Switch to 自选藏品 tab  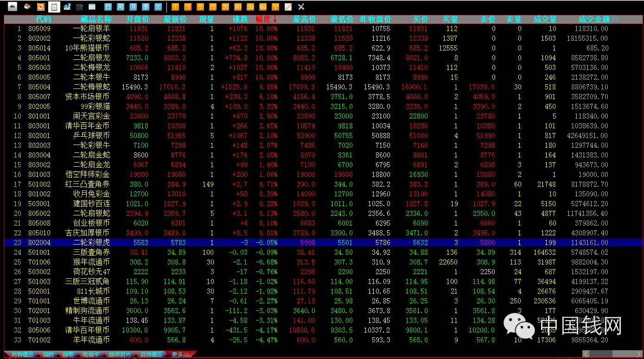pyautogui.click(x=151, y=354)
